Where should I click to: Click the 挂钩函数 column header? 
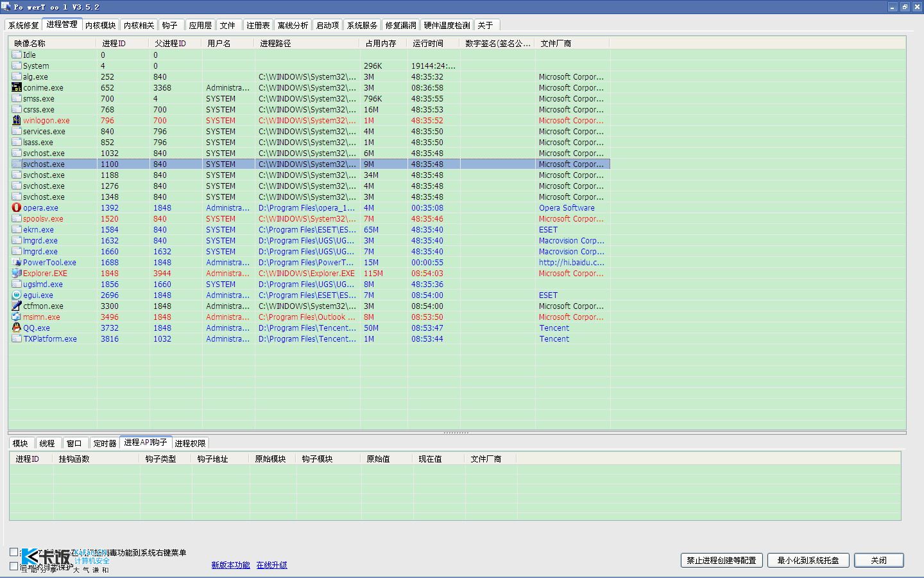[96, 459]
